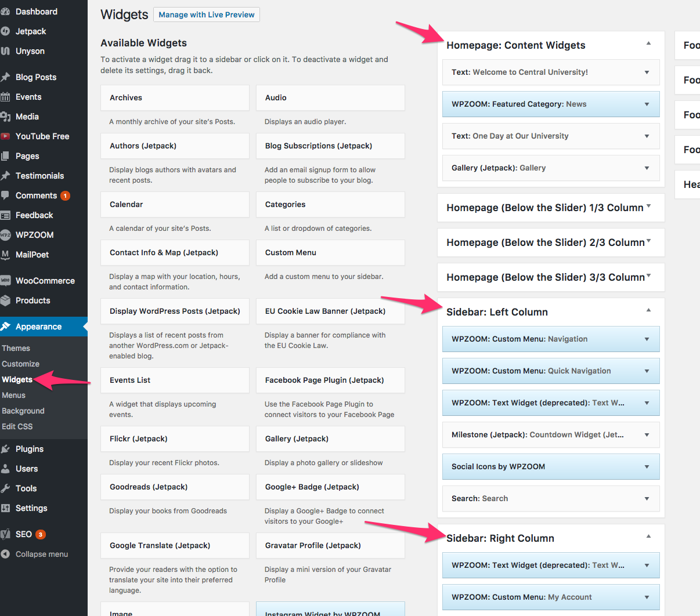This screenshot has height=616, width=700.
Task: Select the Events List available widget
Action: pyautogui.click(x=175, y=381)
